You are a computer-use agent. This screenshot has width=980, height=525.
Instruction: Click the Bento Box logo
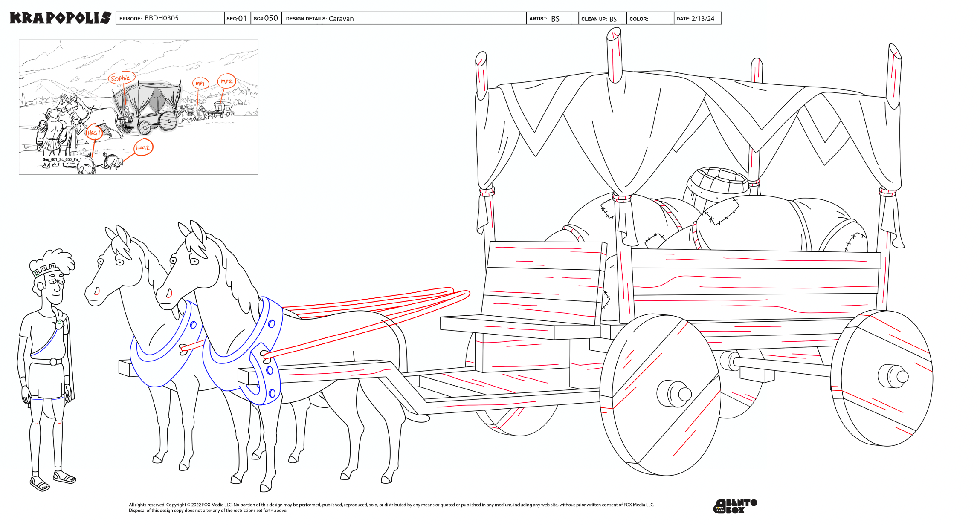click(735, 506)
